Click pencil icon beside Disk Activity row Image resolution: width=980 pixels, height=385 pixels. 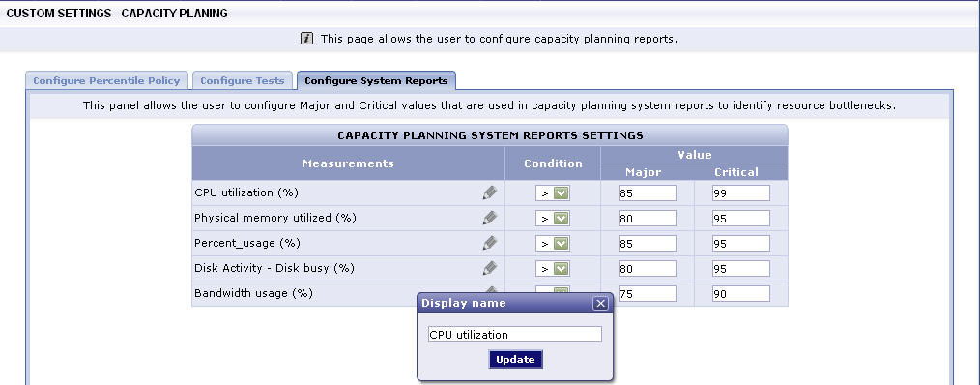click(x=490, y=268)
